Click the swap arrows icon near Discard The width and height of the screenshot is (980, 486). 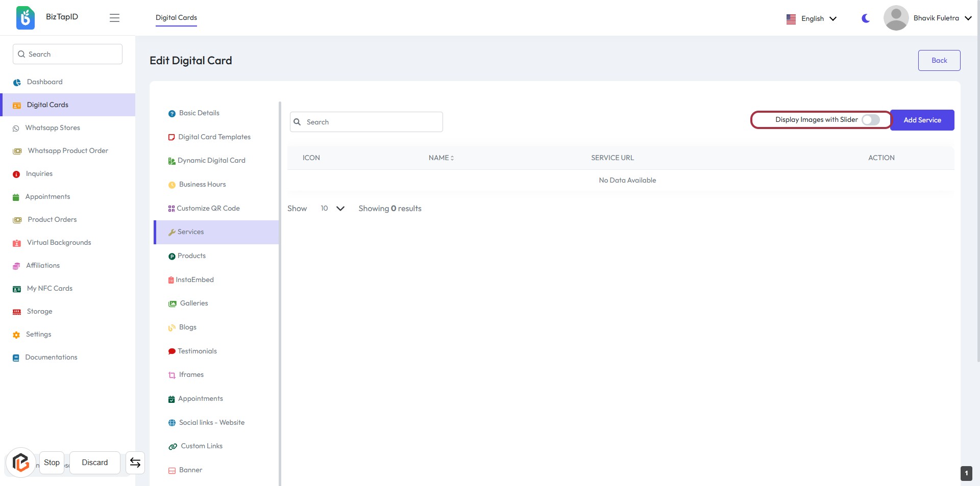tap(135, 463)
